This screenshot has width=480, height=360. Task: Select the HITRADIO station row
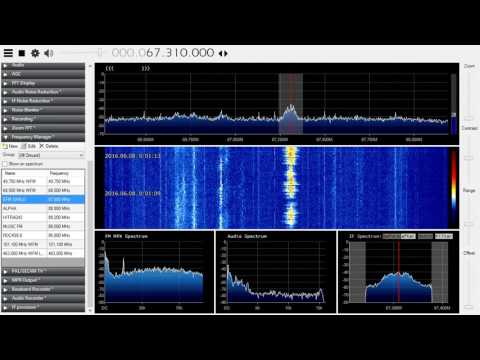[43, 217]
